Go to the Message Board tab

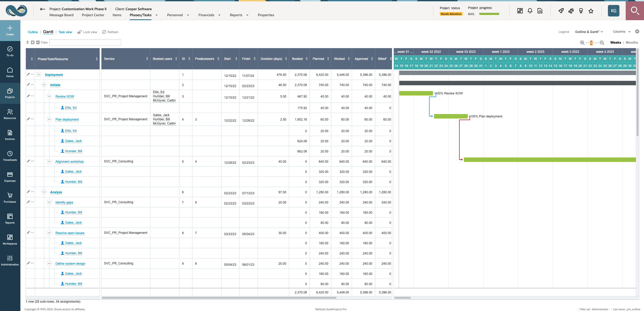point(61,15)
